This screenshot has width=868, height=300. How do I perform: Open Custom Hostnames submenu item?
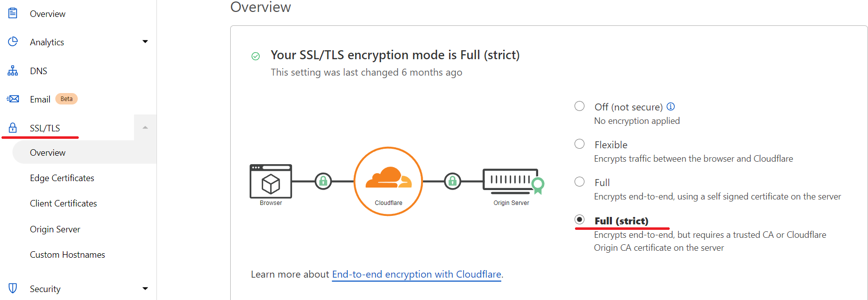point(67,255)
